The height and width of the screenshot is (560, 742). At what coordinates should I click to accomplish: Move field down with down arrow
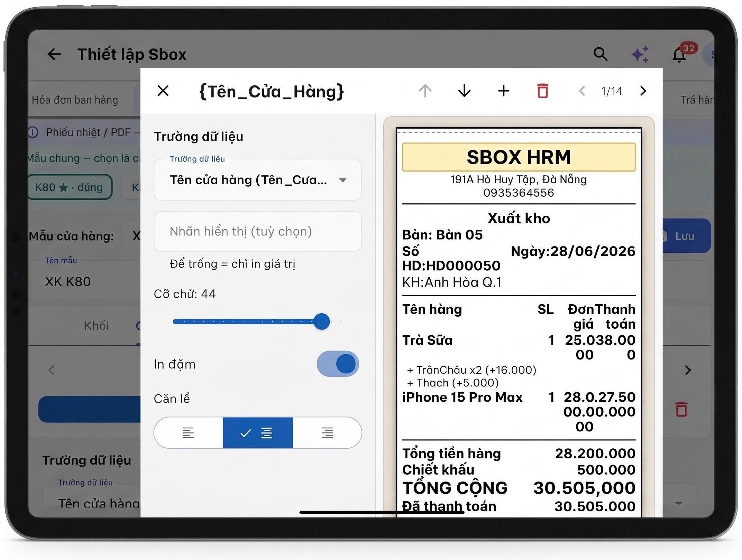click(464, 91)
